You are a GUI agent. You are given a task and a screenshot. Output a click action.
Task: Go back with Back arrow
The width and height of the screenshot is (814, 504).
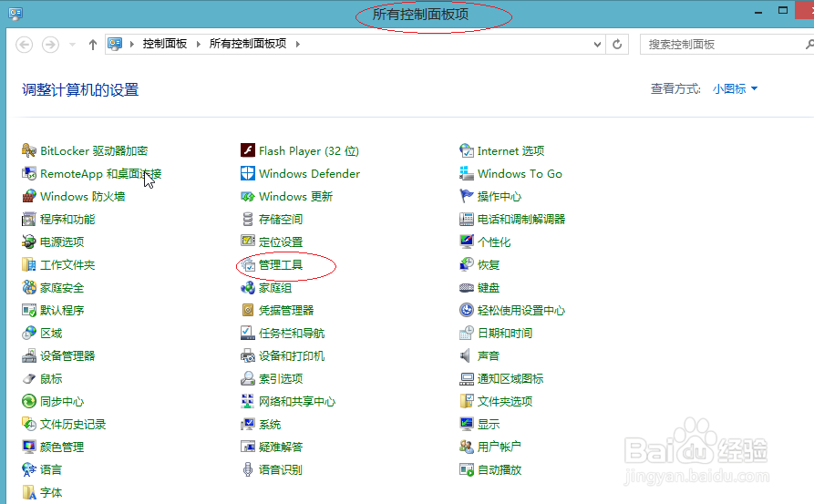[24, 44]
